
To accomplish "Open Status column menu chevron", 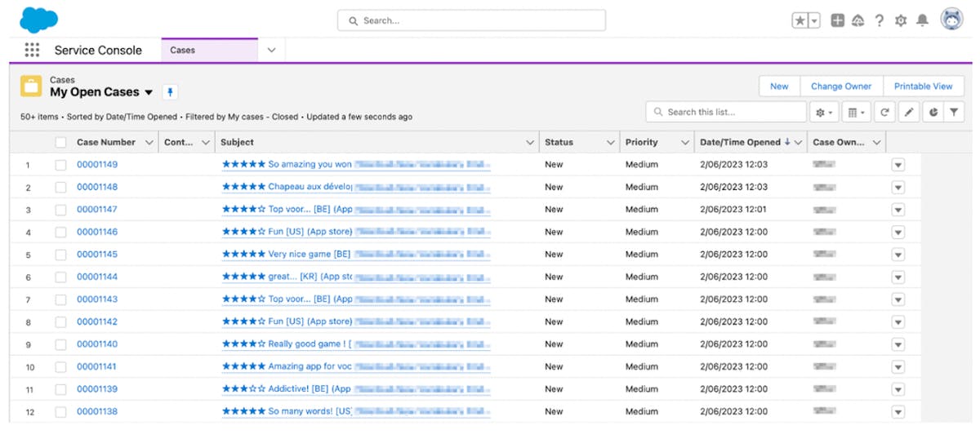I will [x=610, y=142].
